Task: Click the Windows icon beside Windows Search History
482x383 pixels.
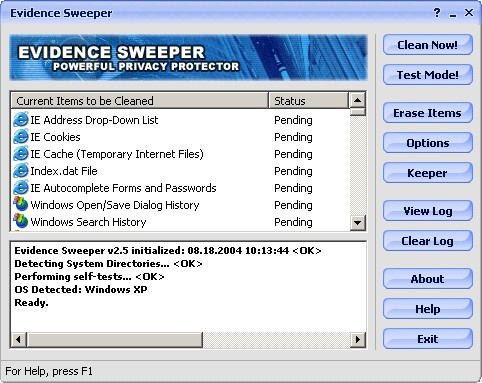Action: [x=21, y=221]
